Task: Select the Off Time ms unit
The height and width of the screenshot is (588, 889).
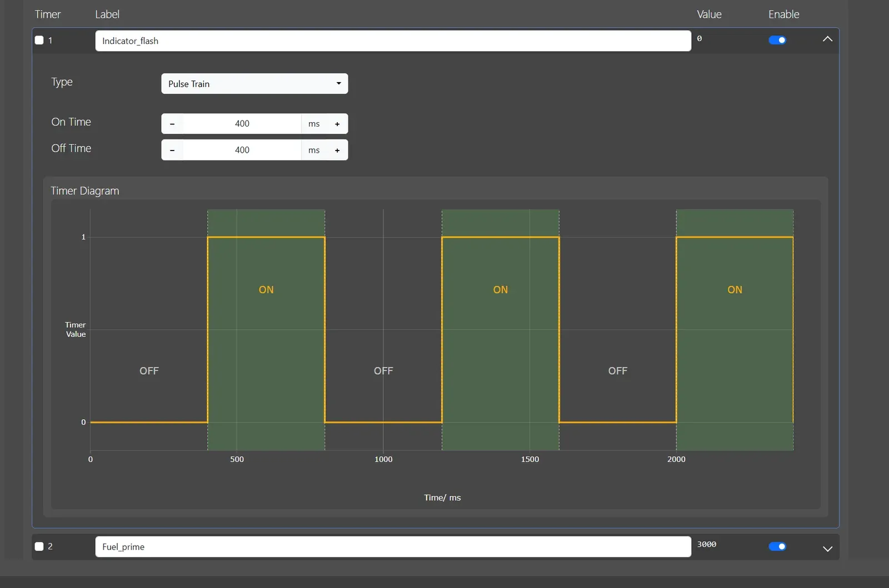Action: pos(314,150)
